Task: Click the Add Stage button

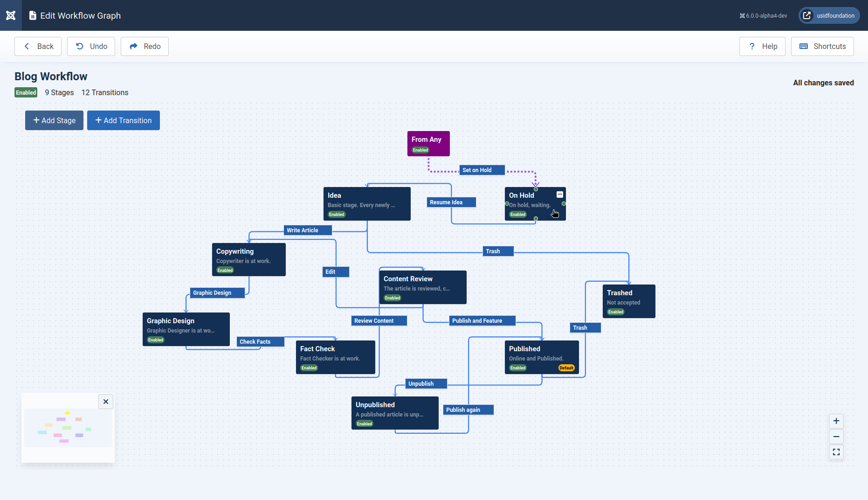Action: click(54, 120)
